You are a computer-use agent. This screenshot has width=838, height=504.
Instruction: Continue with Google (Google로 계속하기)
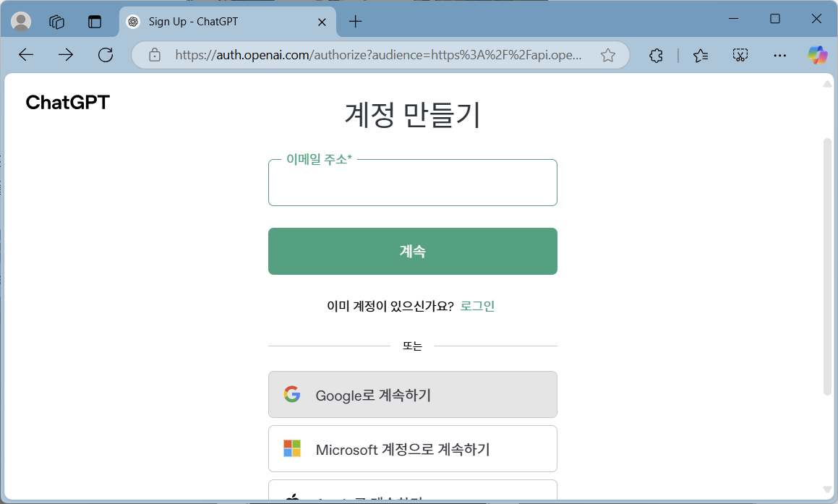tap(413, 394)
